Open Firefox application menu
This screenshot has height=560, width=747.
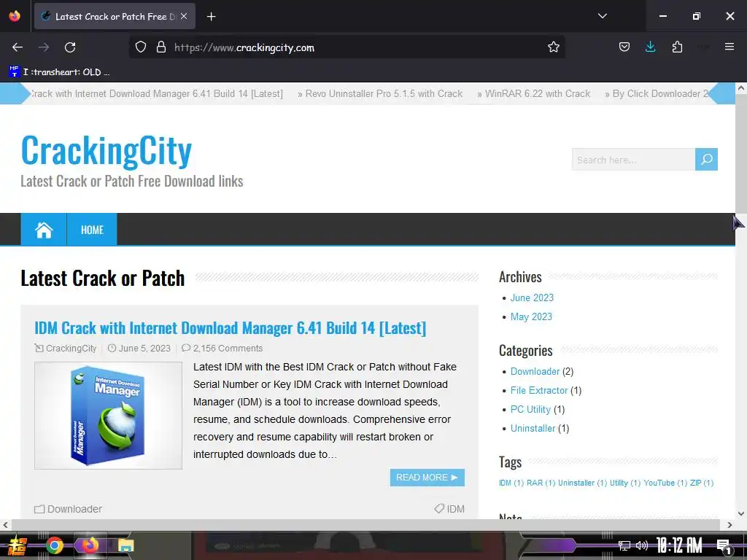729,47
